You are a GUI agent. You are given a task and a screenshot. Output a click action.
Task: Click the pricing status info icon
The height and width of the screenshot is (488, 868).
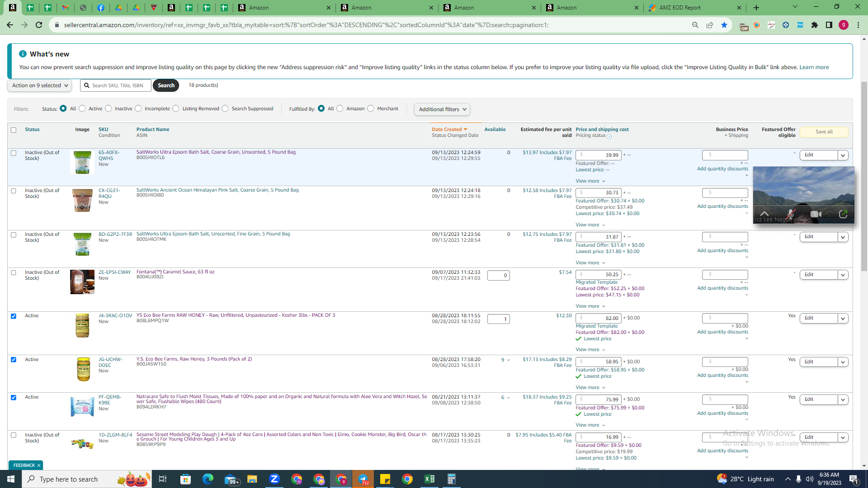(x=609, y=136)
